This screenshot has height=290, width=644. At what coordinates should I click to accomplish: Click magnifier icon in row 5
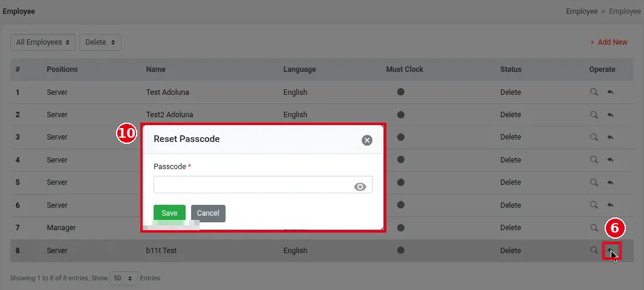(x=593, y=182)
